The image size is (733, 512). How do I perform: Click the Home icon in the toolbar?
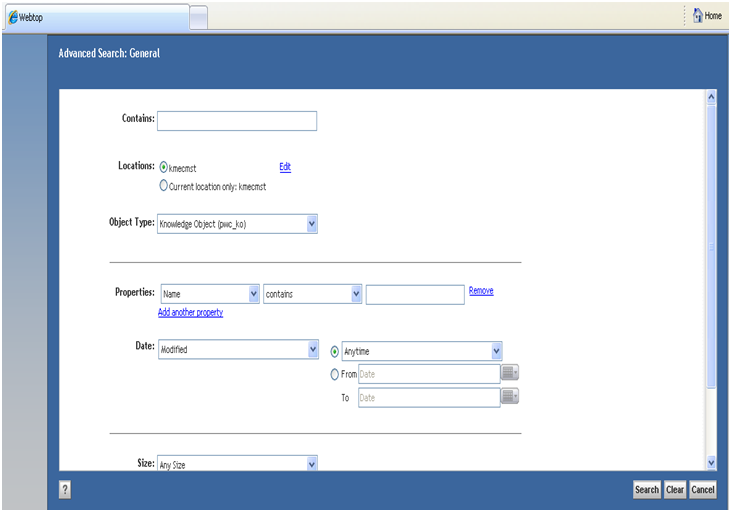point(697,15)
